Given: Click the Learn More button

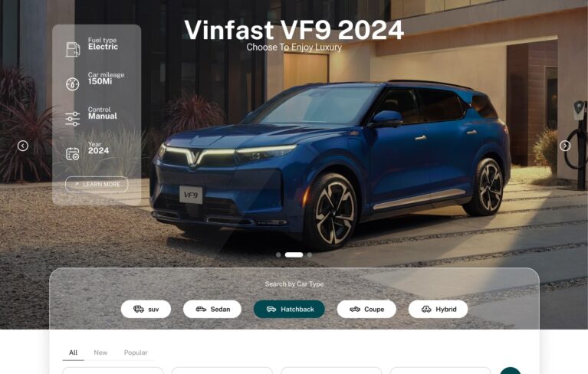Looking at the screenshot, I should (x=97, y=185).
